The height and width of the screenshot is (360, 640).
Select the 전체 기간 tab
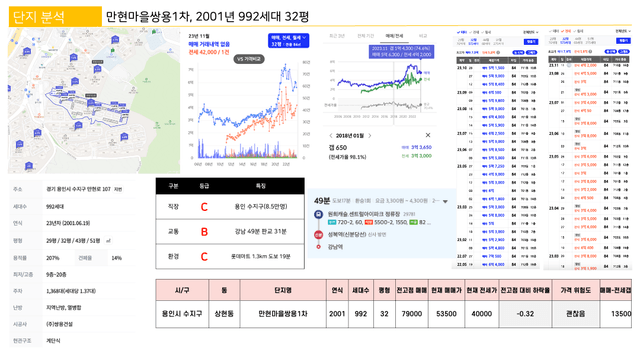click(x=366, y=36)
